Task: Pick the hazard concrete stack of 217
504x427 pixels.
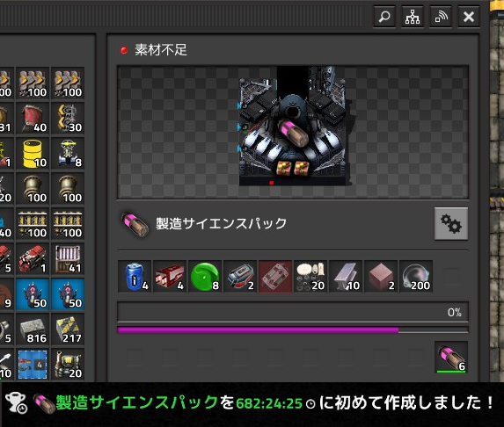Action: click(x=68, y=329)
